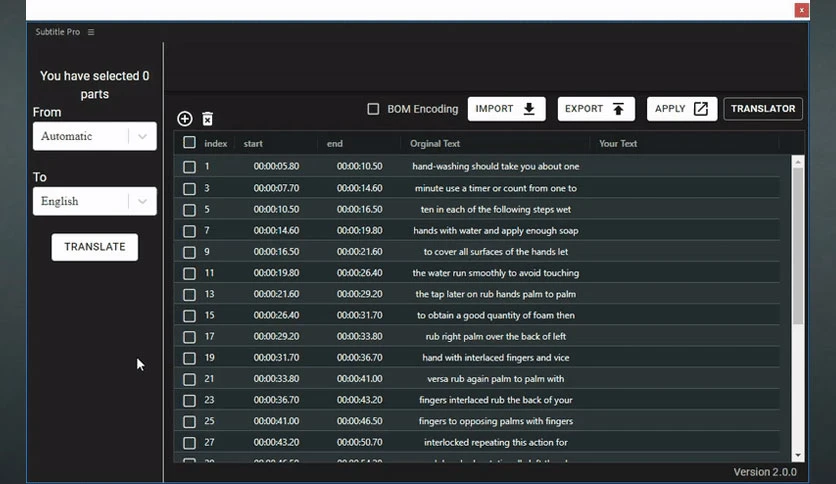Viewport: 836px width, 484px height.
Task: Click the IMPORT button
Action: click(507, 109)
